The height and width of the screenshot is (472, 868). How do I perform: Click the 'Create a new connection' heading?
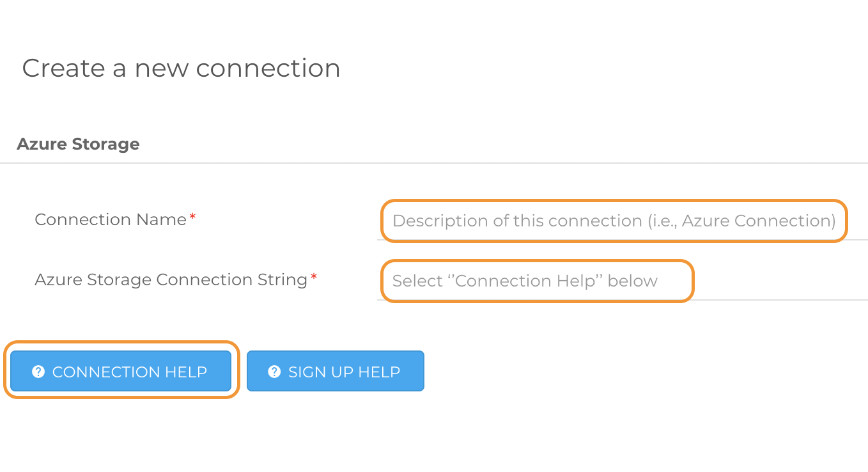tap(181, 68)
